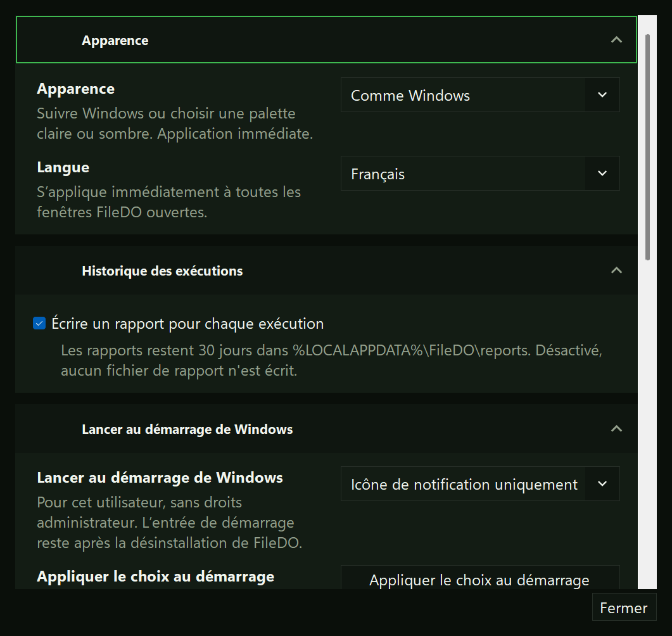This screenshot has height=636, width=672.
Task: Open the Comme Windows appearance dropdown
Action: coord(480,95)
